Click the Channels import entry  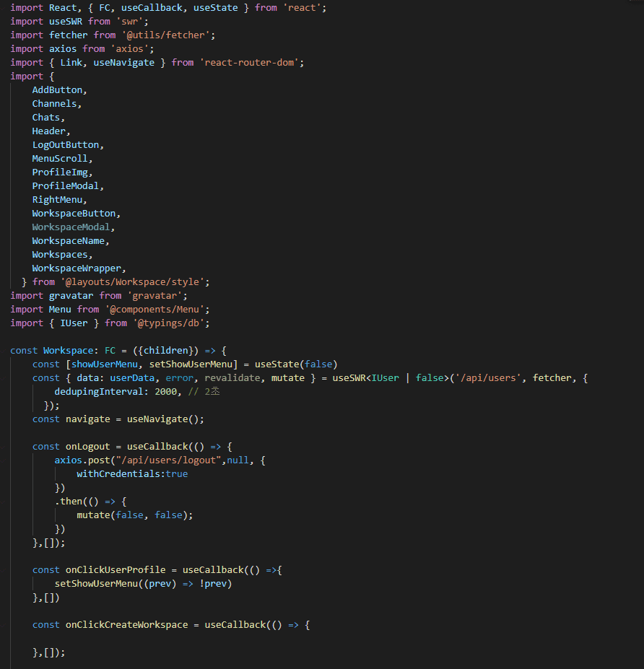coord(54,104)
